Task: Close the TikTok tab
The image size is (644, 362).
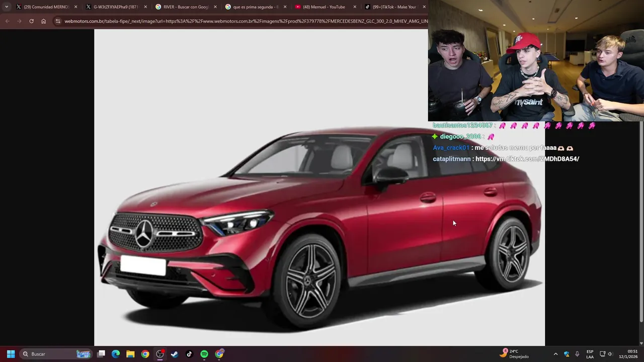Action: 424,7
